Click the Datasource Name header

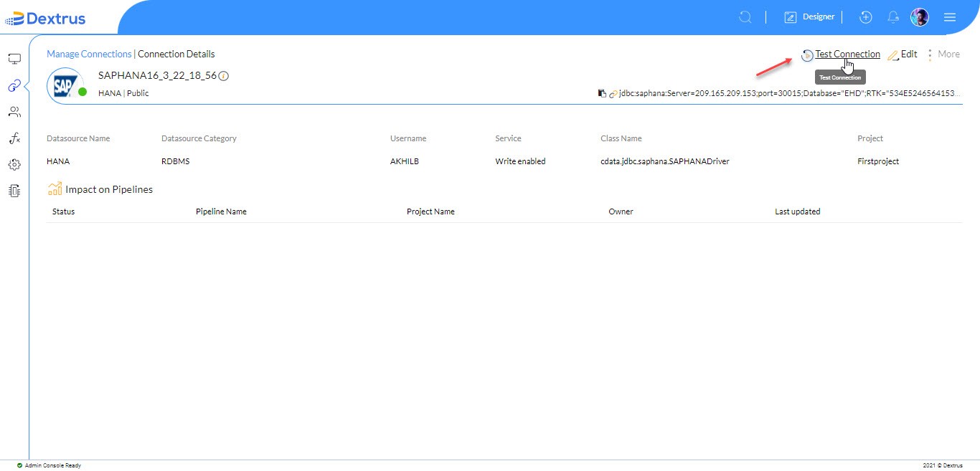coord(78,138)
